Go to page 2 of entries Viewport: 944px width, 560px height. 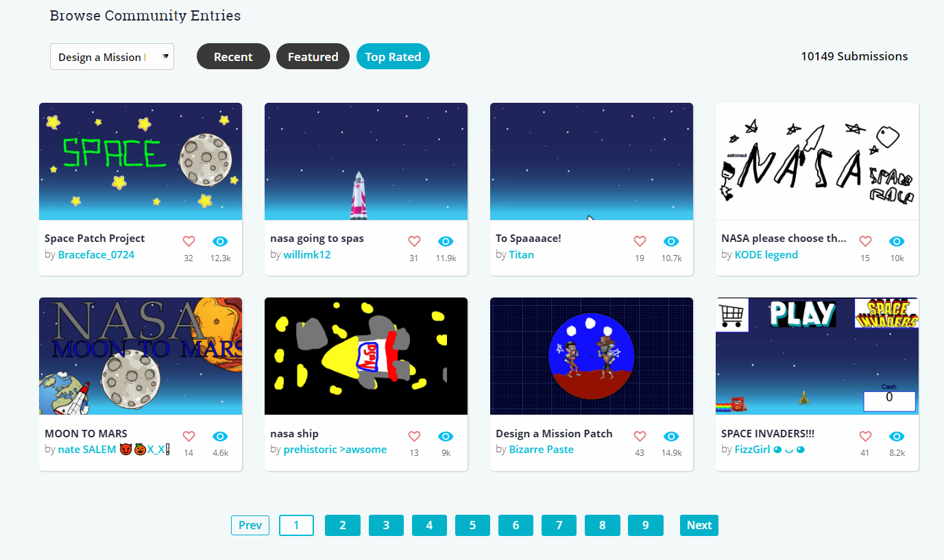(x=342, y=525)
